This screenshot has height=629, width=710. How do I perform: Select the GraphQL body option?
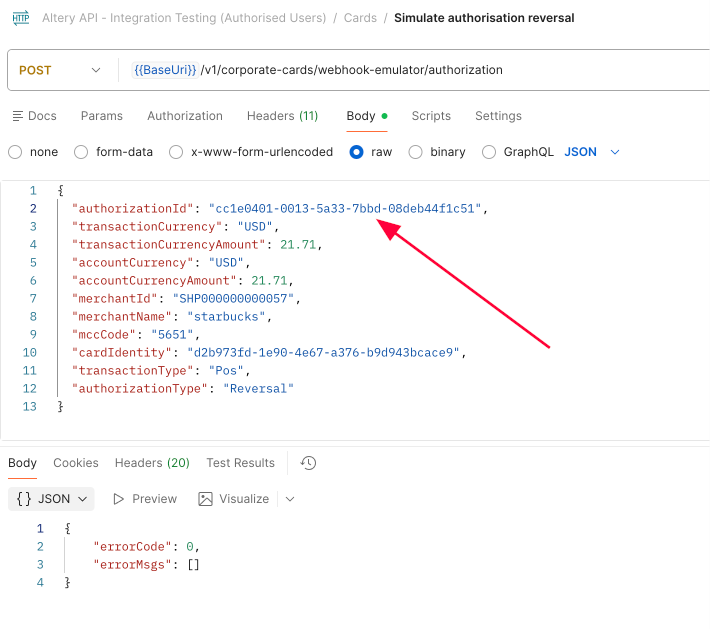[489, 152]
